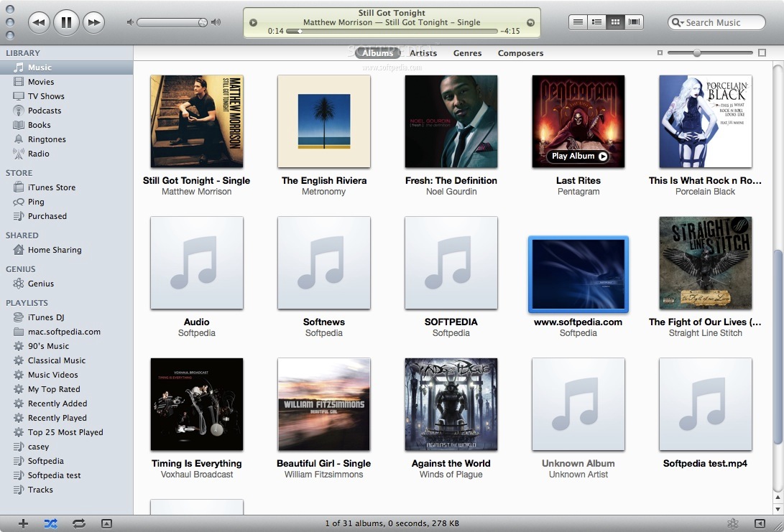Click the add playlist plus button
The width and height of the screenshot is (784, 532).
(23, 523)
